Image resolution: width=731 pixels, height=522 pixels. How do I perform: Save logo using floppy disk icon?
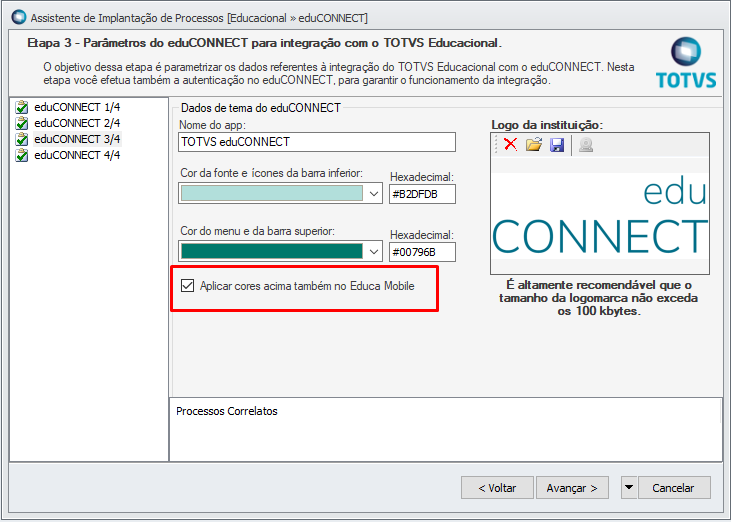coord(557,144)
